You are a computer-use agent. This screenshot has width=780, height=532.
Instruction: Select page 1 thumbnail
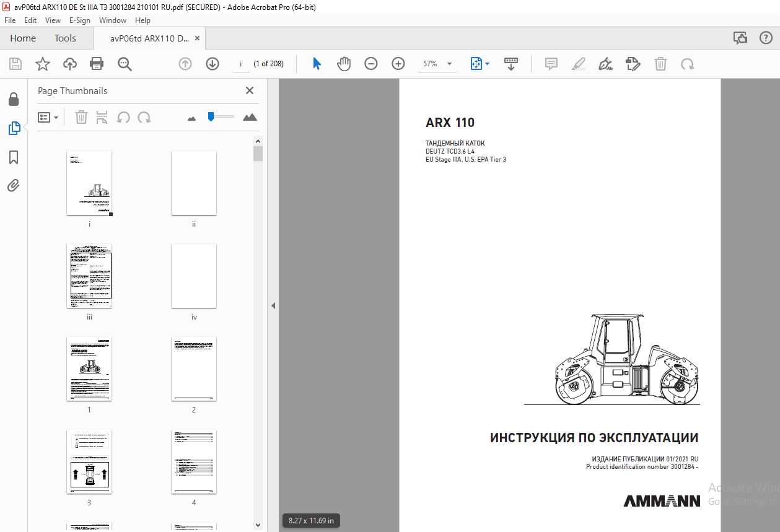tap(89, 369)
